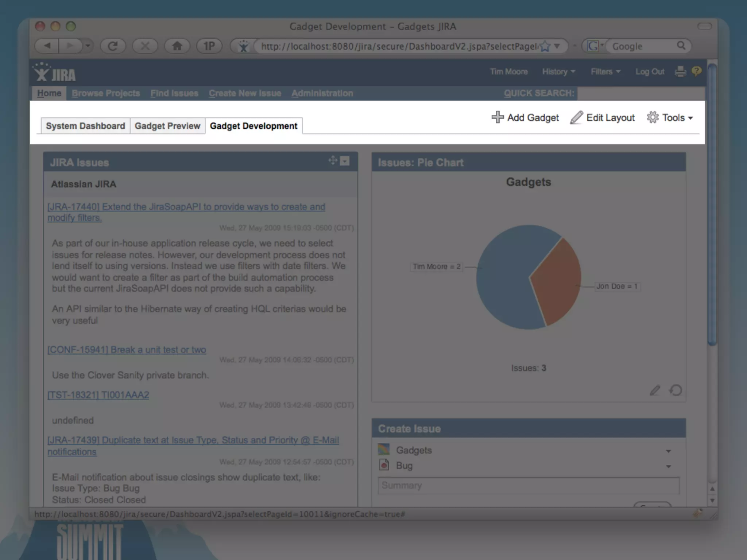Open the address bar history dropdown arrow
Viewport: 747px width, 560px height.
click(557, 46)
